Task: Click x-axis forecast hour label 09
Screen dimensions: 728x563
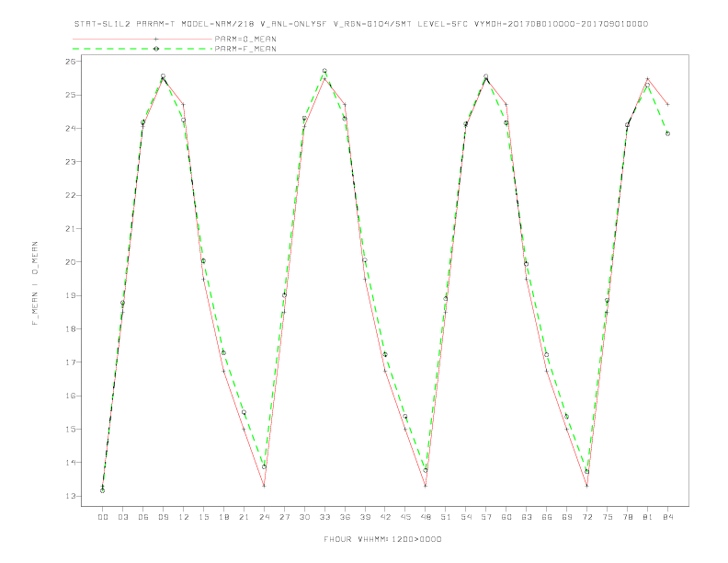Action: [164, 517]
